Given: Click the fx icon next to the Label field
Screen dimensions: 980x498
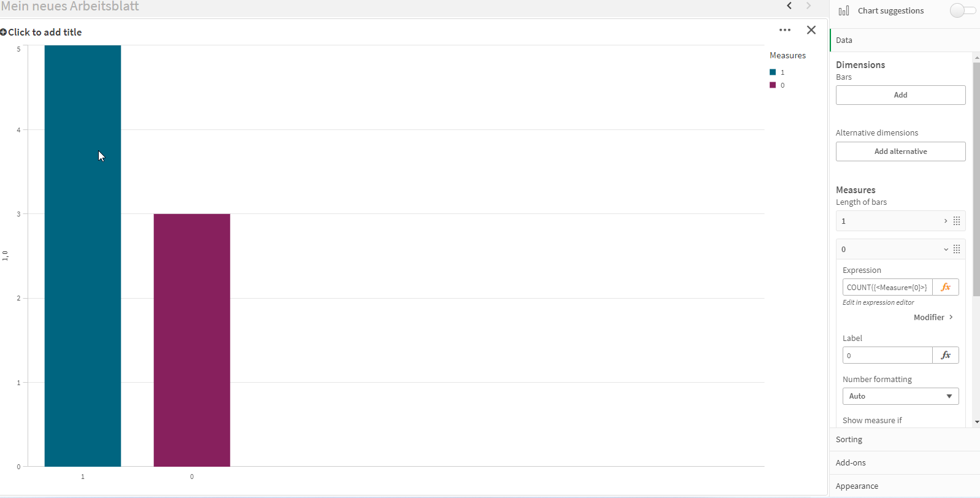Looking at the screenshot, I should click(945, 354).
